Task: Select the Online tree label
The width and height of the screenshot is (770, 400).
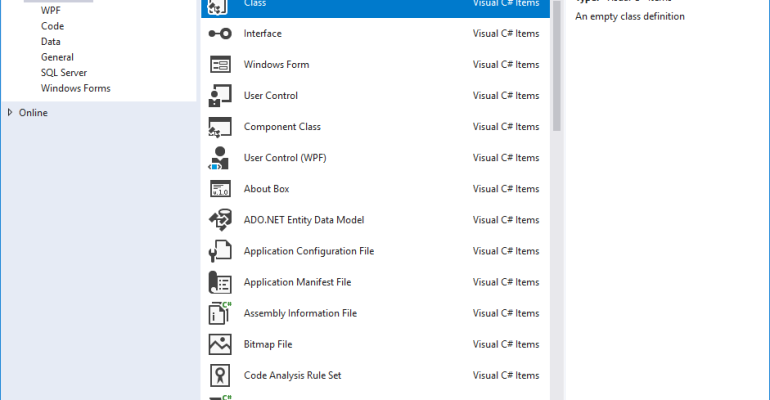Action: coord(33,112)
